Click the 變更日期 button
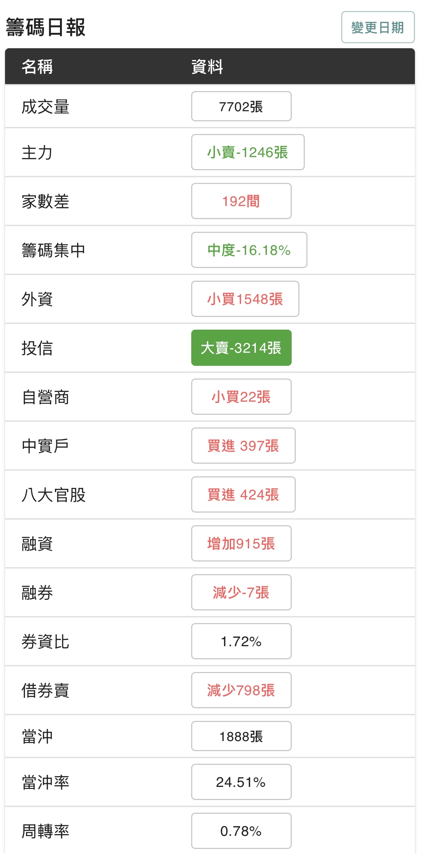 (x=377, y=27)
